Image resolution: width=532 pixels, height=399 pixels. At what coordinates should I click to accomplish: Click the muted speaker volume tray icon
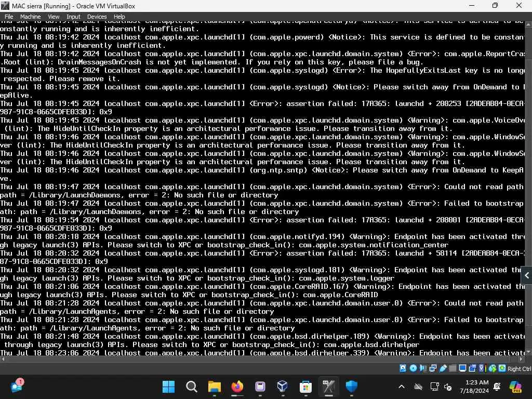point(448,387)
